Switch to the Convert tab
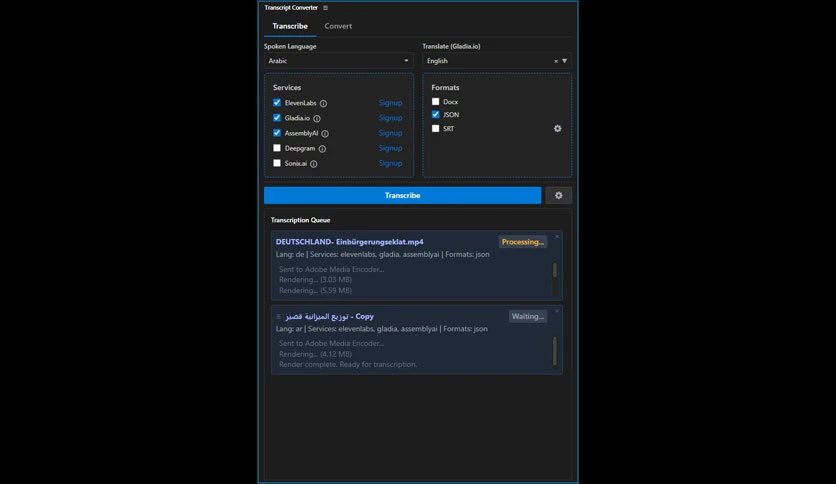This screenshot has height=484, width=836. click(x=338, y=26)
